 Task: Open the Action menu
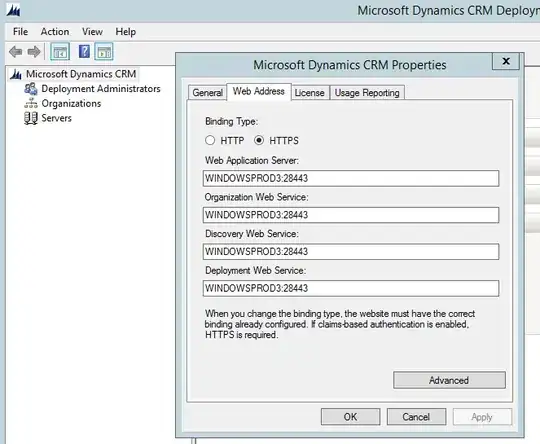[55, 32]
